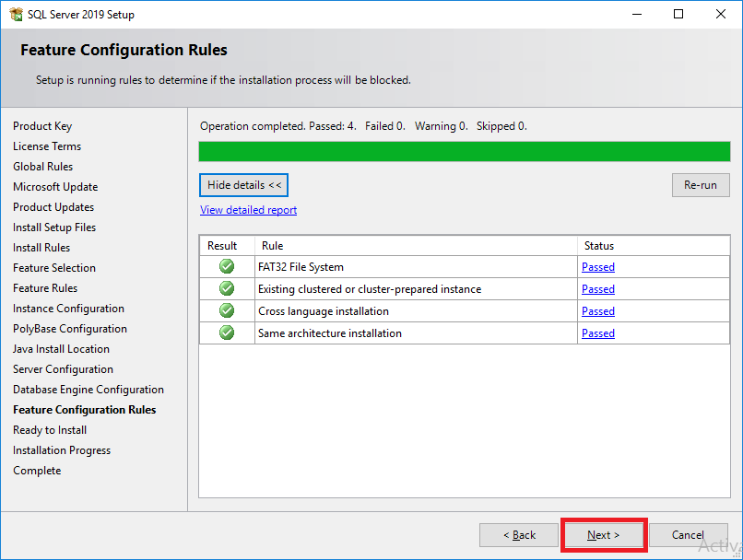Select Server Configuration step in sidebar
This screenshot has height=560, width=743.
(63, 369)
